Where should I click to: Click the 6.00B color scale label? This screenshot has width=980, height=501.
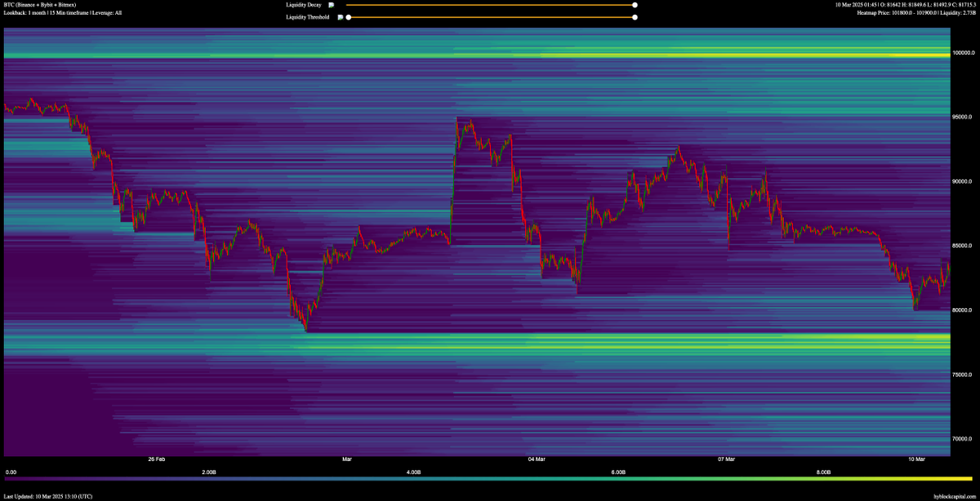pyautogui.click(x=619, y=472)
